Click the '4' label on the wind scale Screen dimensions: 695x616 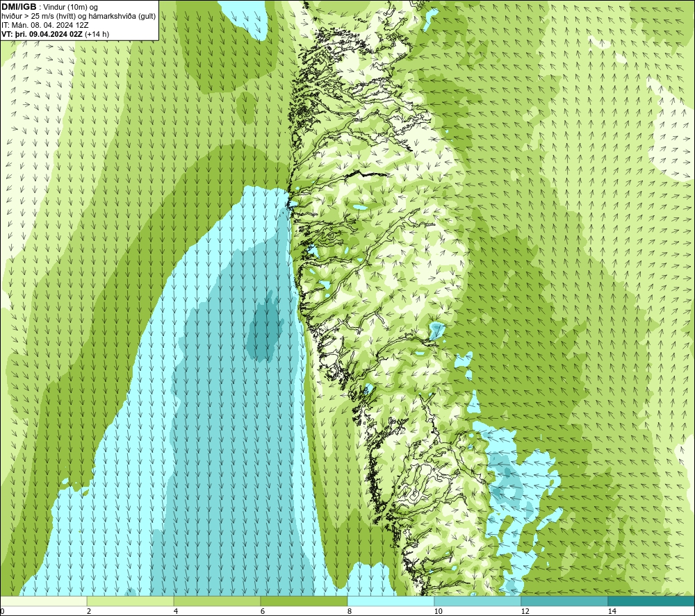click(176, 611)
